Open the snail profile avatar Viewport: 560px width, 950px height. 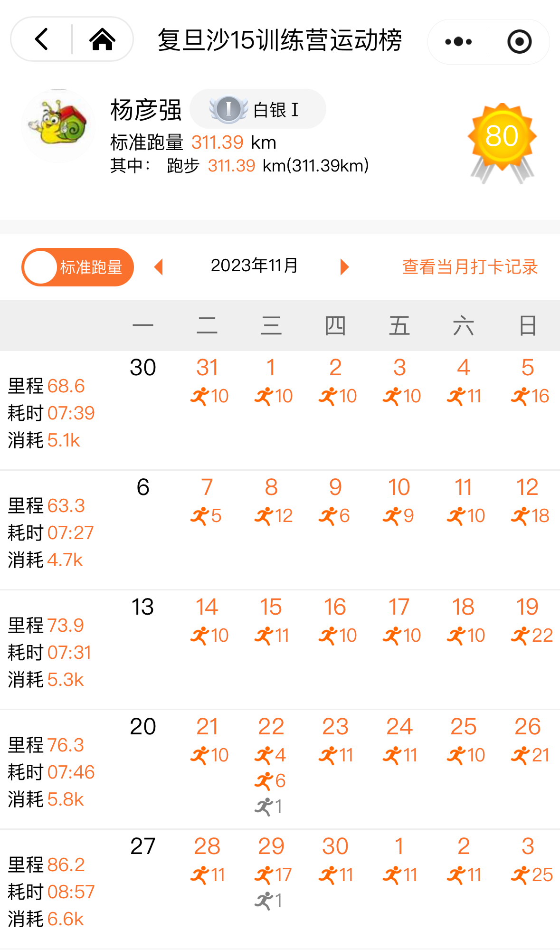click(x=58, y=126)
